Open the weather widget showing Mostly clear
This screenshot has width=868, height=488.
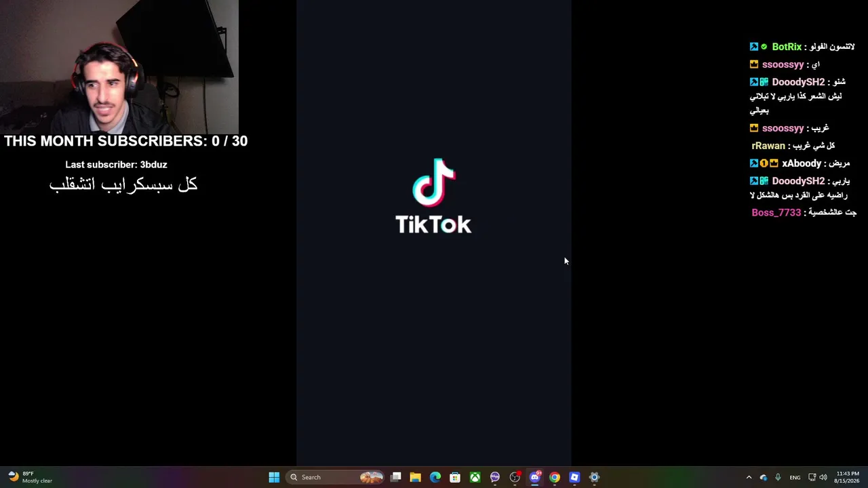click(x=31, y=477)
